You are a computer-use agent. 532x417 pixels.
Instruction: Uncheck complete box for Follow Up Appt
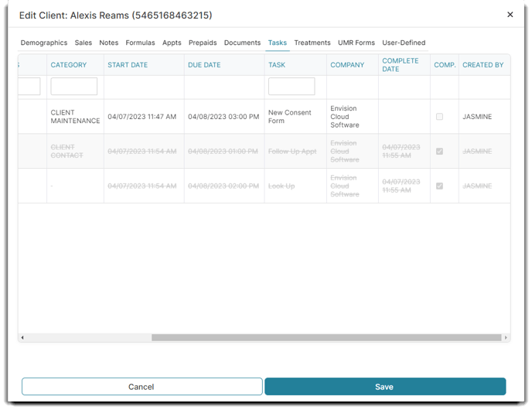tap(439, 152)
